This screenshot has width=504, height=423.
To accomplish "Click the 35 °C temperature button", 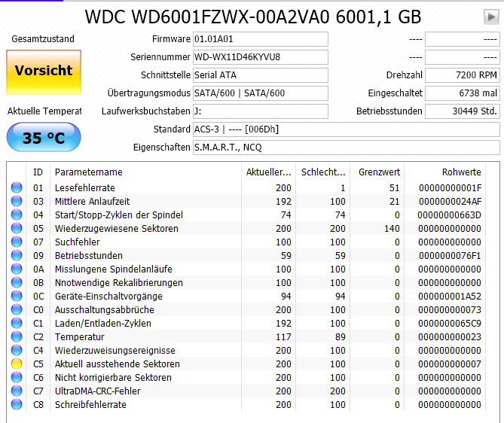I will tap(44, 137).
